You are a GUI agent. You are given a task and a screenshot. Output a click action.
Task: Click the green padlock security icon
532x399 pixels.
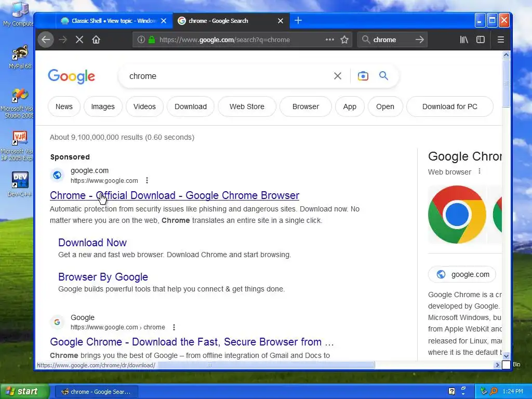[152, 39]
